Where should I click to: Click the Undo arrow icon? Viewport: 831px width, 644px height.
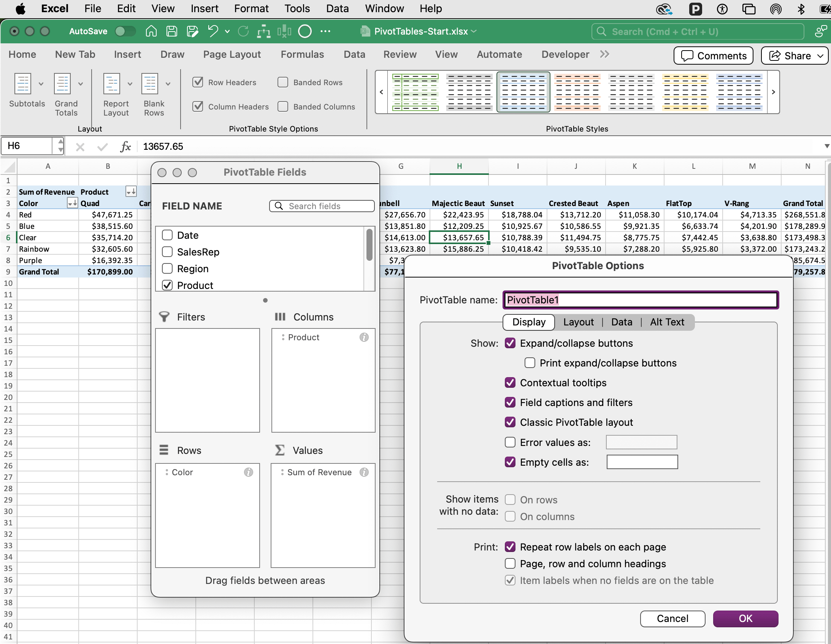point(213,31)
